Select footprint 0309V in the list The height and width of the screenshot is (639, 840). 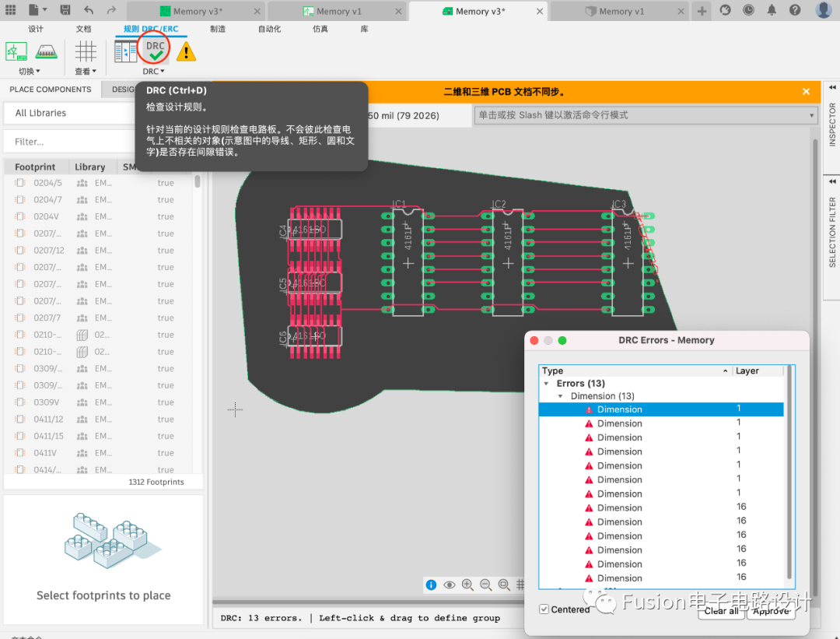click(x=96, y=402)
